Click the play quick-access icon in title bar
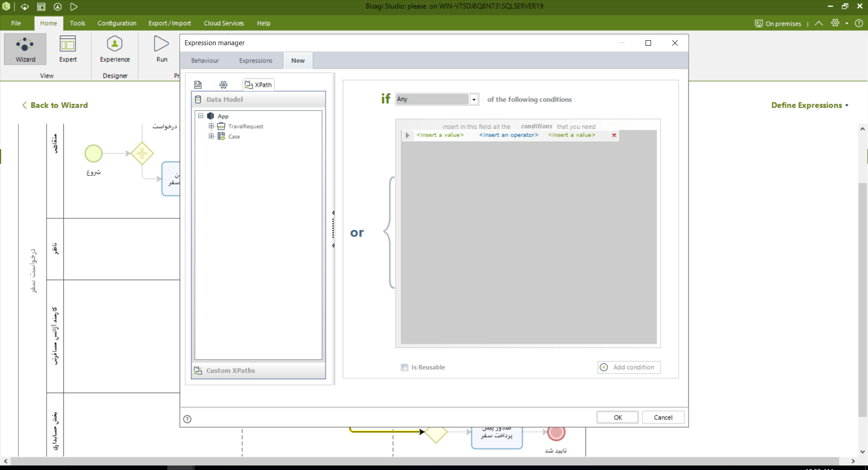The width and height of the screenshot is (868, 470). pos(74,7)
